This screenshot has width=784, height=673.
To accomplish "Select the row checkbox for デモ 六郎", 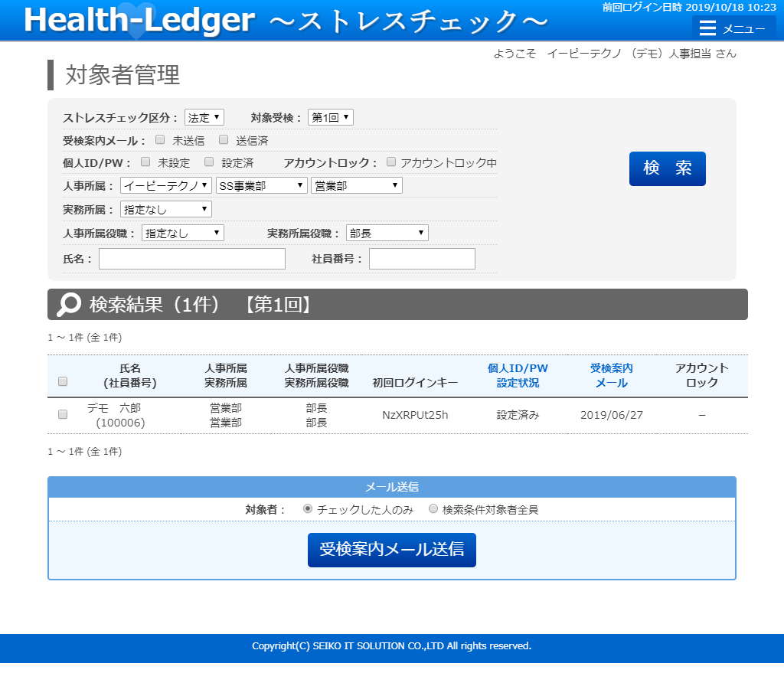I will [63, 414].
